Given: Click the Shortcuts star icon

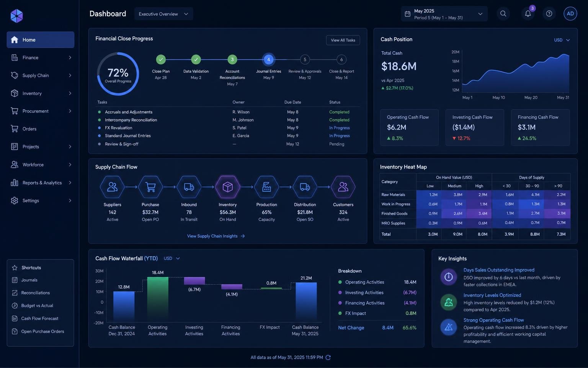Looking at the screenshot, I should (x=15, y=268).
